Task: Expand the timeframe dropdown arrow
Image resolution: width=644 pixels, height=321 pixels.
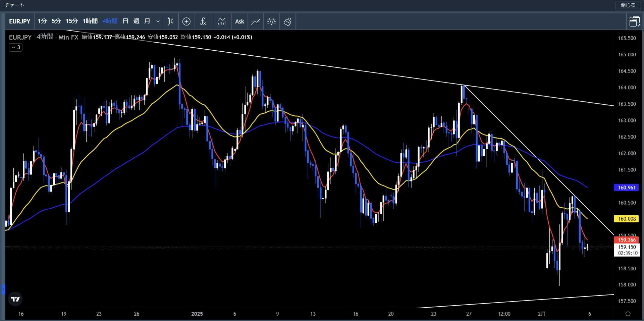Action: click(158, 21)
